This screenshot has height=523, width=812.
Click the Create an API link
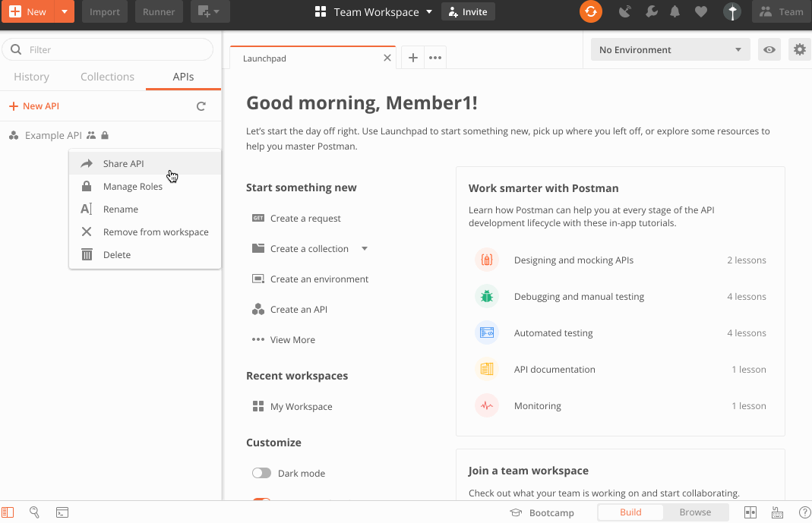point(299,310)
